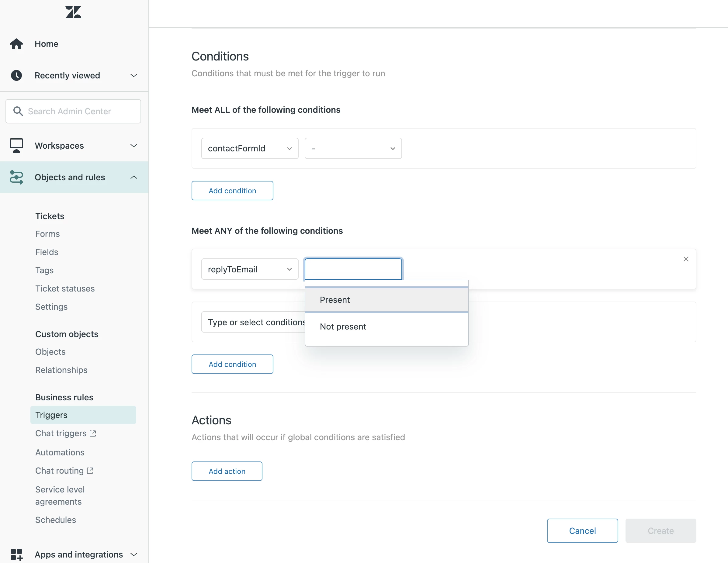The height and width of the screenshot is (563, 728).
Task: Open the replyToEmail field dropdown
Action: tap(250, 269)
